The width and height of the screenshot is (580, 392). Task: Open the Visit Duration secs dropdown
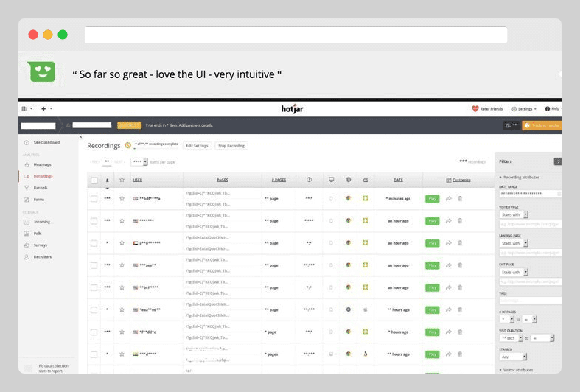click(511, 338)
